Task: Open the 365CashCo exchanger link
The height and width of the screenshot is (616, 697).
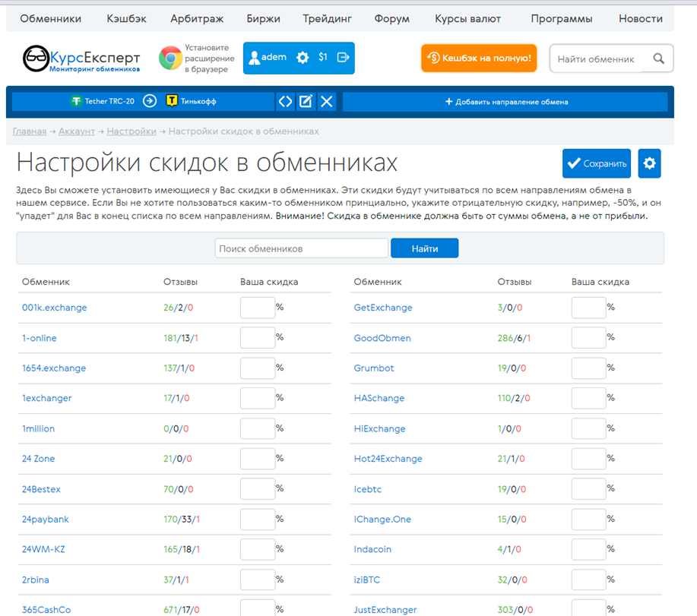Action: coord(46,609)
